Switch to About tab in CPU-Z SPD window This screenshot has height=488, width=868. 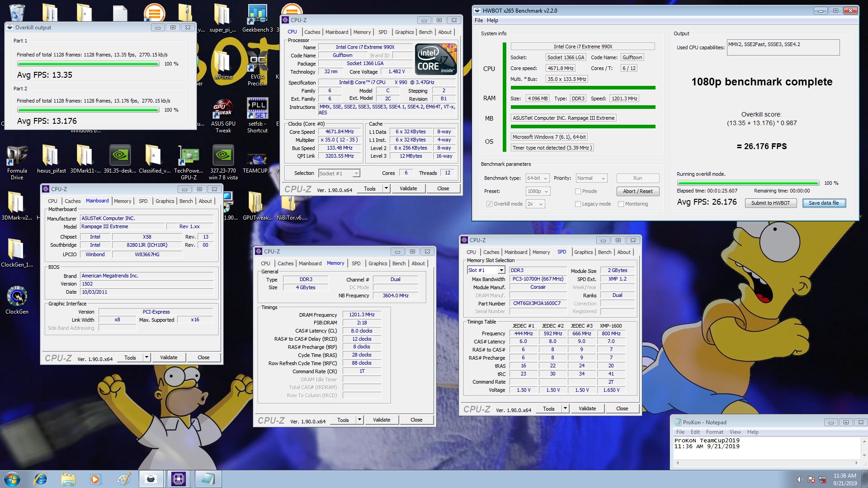[x=623, y=252]
